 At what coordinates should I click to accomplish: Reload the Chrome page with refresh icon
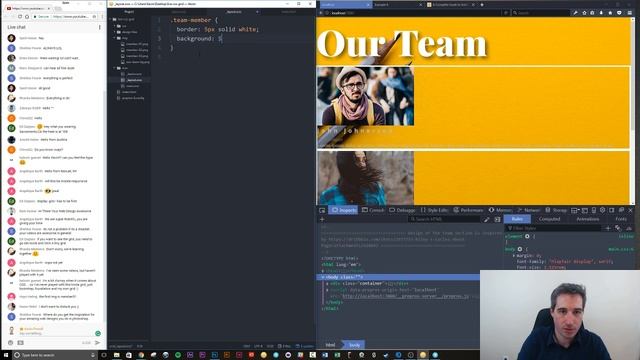coord(20,17)
